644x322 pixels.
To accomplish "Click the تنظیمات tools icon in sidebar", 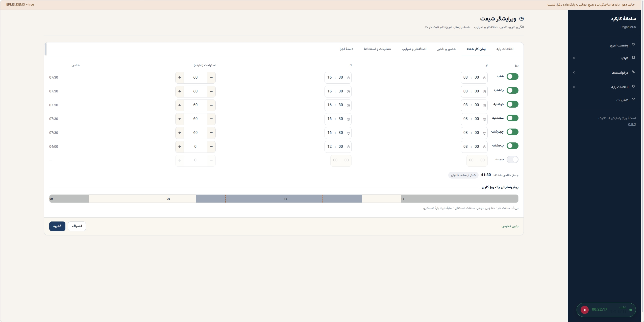I will coord(633,99).
